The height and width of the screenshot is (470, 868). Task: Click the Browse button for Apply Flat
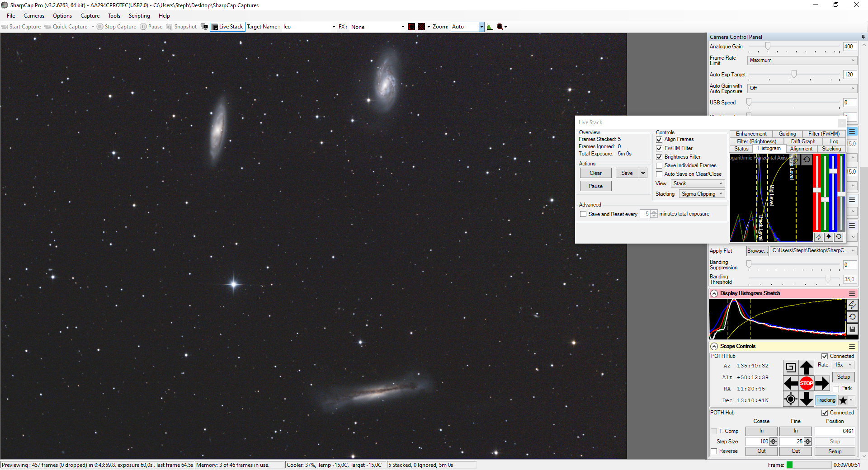[757, 251]
